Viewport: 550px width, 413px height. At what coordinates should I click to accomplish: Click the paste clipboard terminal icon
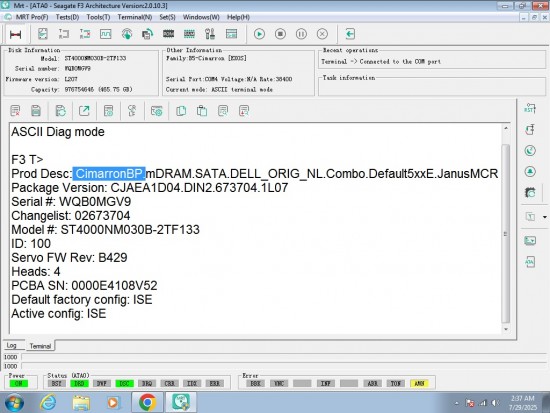(x=202, y=111)
